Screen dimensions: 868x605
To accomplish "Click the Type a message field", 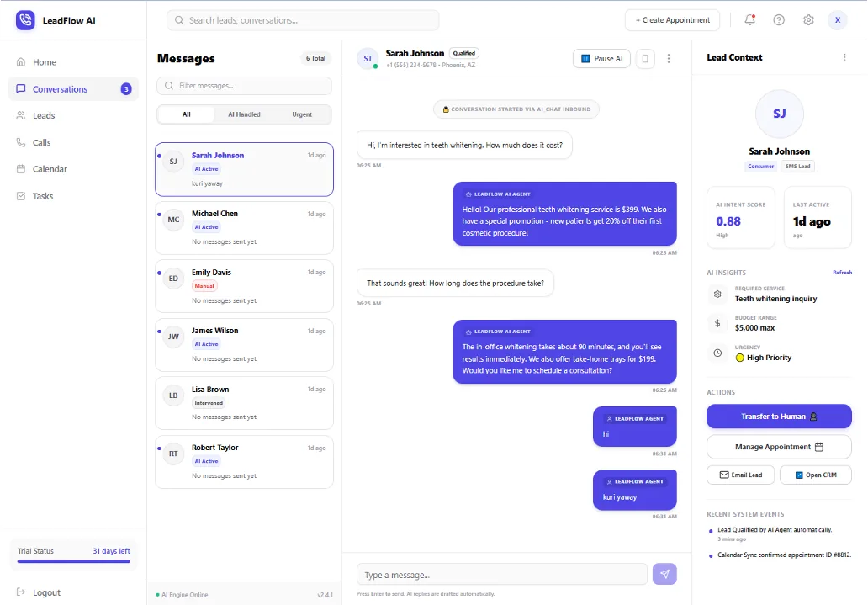I will pos(501,575).
